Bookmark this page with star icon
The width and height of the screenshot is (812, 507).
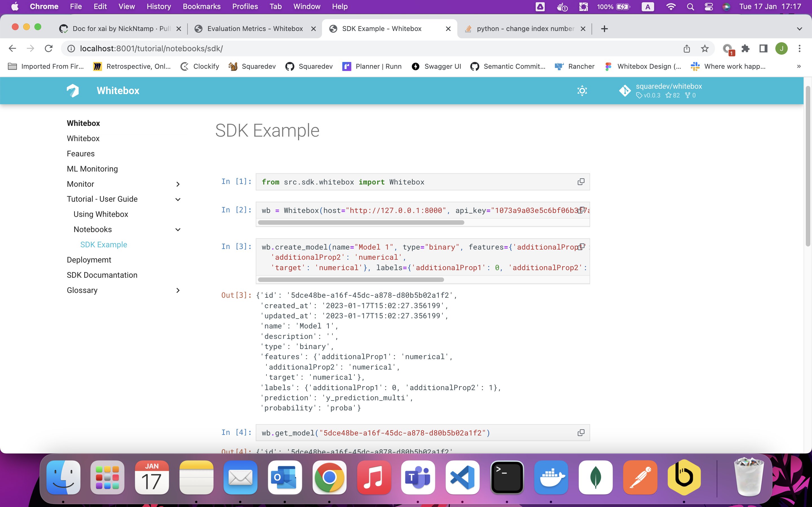(705, 49)
